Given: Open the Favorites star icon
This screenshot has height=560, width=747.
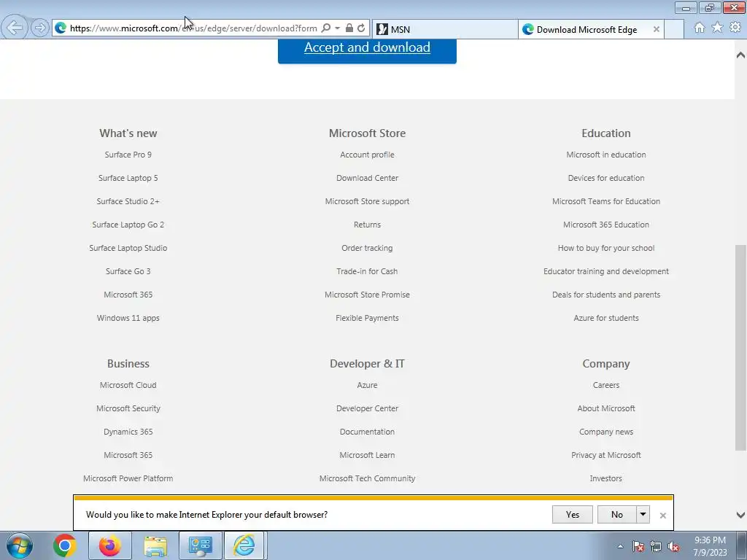Looking at the screenshot, I should [717, 28].
